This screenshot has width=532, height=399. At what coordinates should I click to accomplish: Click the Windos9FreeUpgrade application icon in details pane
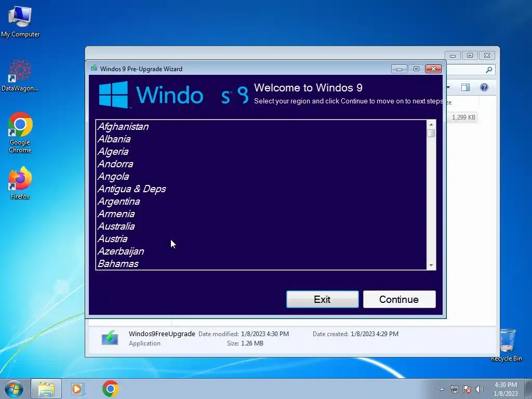click(x=110, y=338)
